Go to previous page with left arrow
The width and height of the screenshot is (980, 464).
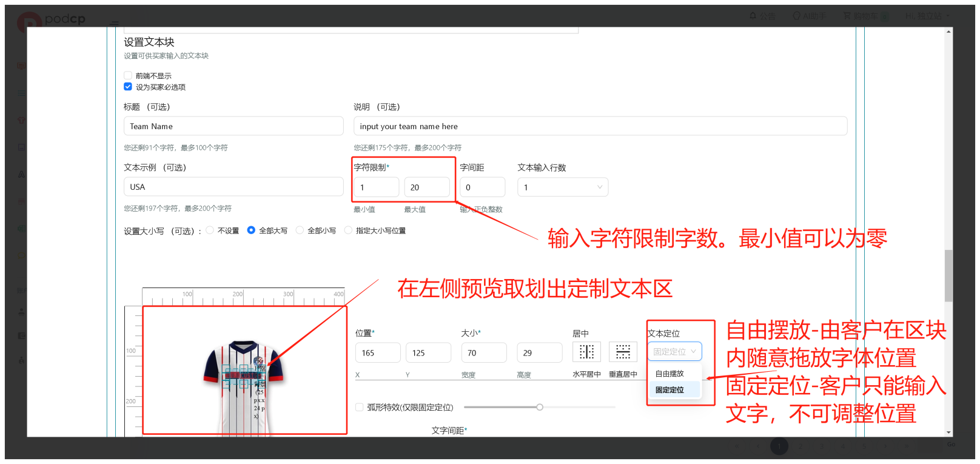coord(758,446)
